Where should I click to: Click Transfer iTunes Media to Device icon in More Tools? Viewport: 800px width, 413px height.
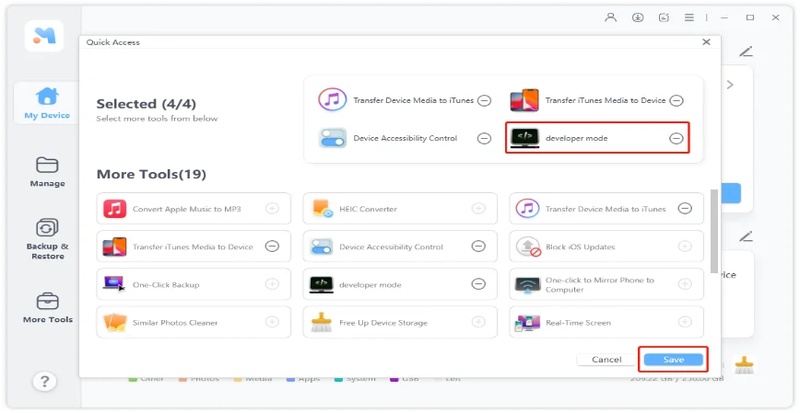[x=115, y=247]
